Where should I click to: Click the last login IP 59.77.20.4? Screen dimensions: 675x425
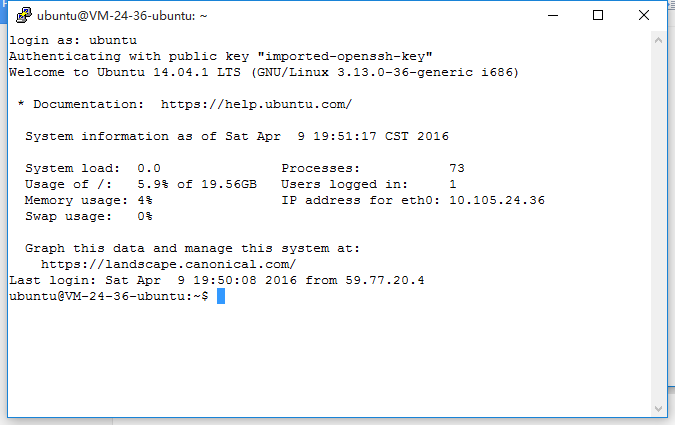click(384, 280)
